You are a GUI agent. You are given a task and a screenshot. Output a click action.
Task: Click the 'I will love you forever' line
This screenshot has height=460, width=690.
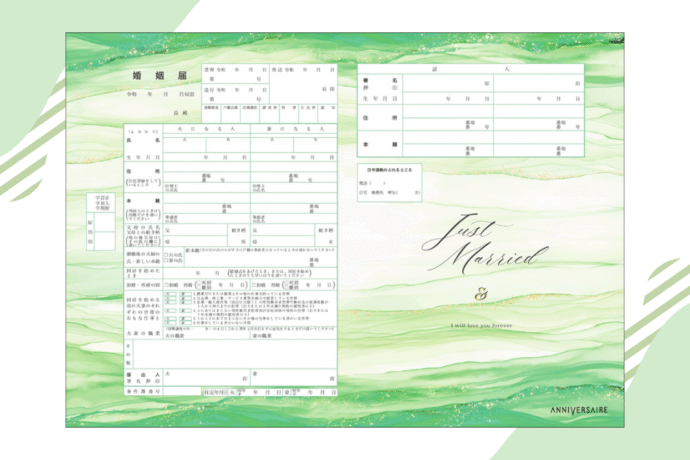coord(481,326)
